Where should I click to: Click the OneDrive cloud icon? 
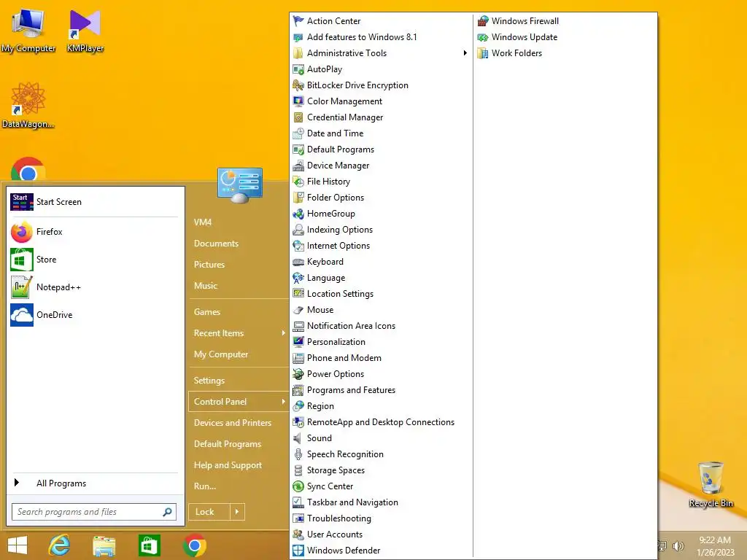21,315
